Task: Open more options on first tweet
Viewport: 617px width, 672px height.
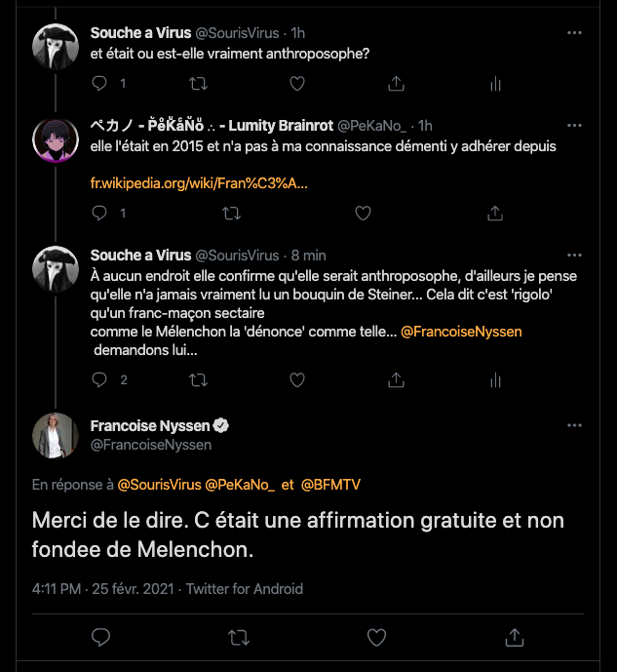Action: click(x=576, y=33)
